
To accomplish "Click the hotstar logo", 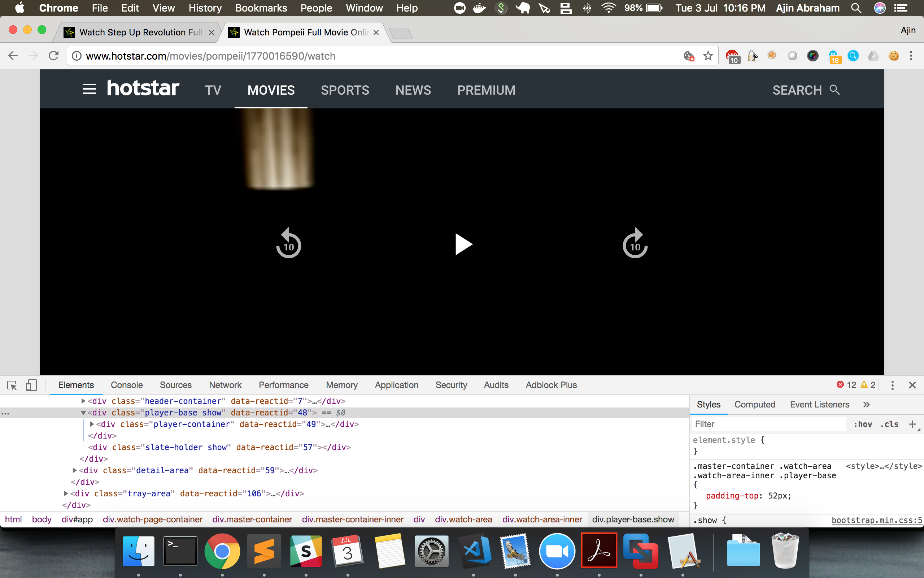I will click(143, 88).
